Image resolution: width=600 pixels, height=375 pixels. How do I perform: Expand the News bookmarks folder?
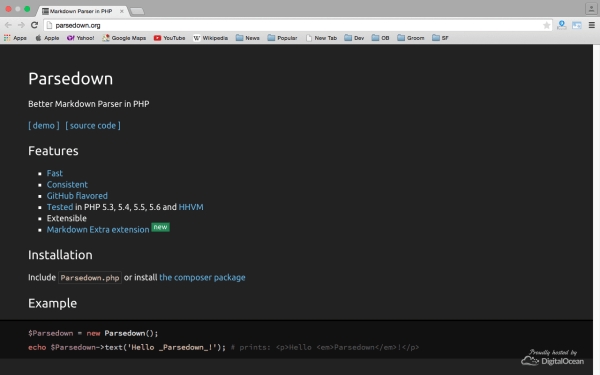(248, 38)
